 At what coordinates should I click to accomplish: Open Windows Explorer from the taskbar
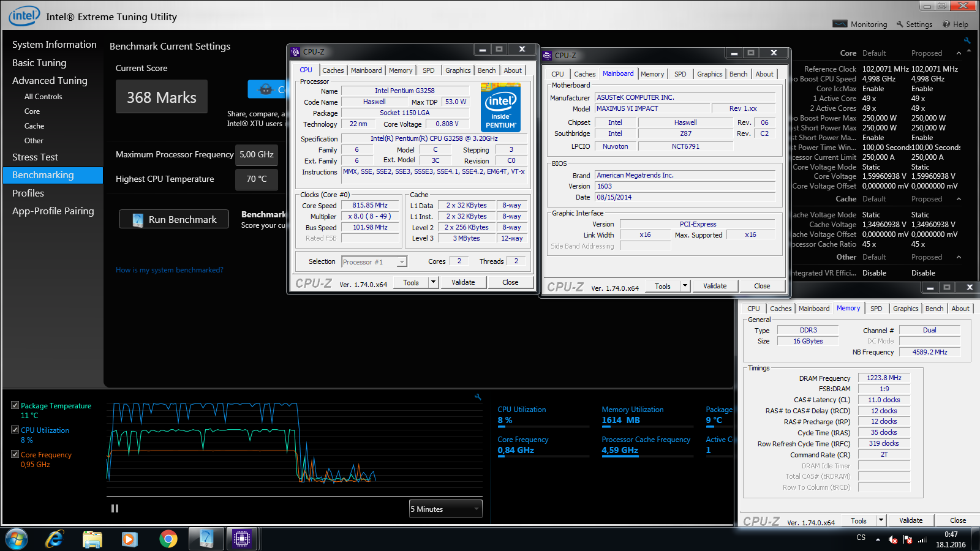92,539
